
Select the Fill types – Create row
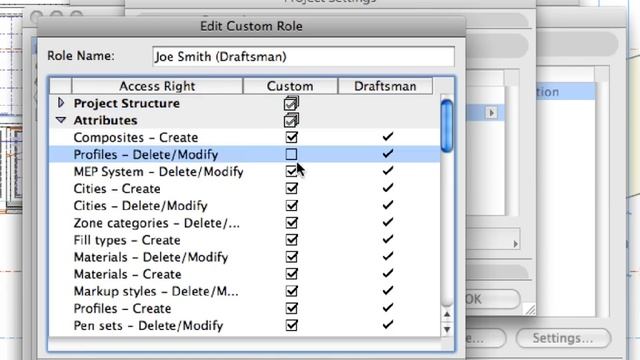pyautogui.click(x=245, y=240)
